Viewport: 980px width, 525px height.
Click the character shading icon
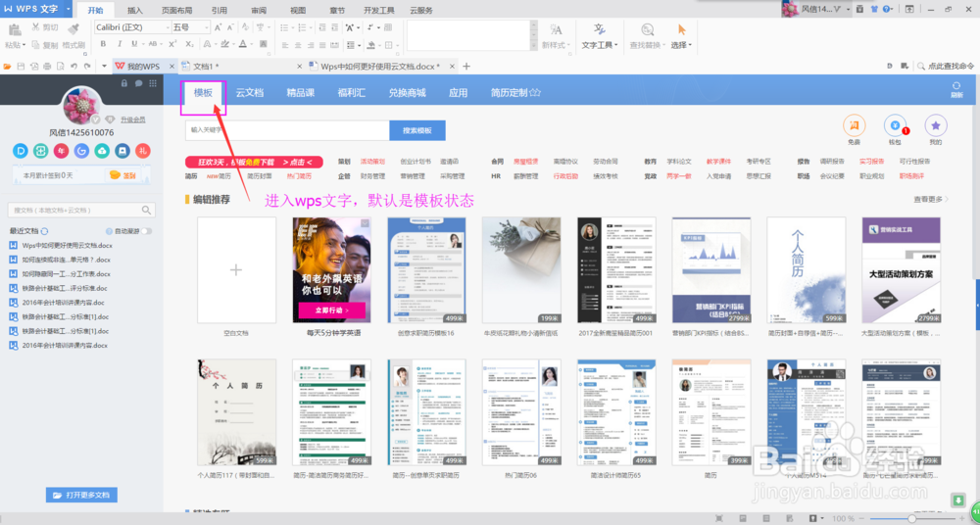(x=263, y=44)
